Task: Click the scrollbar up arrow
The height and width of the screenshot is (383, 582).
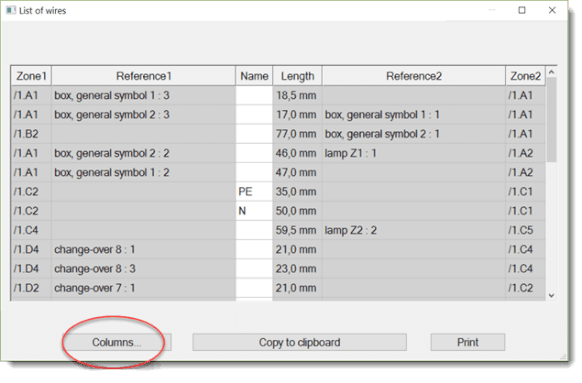Action: click(551, 72)
